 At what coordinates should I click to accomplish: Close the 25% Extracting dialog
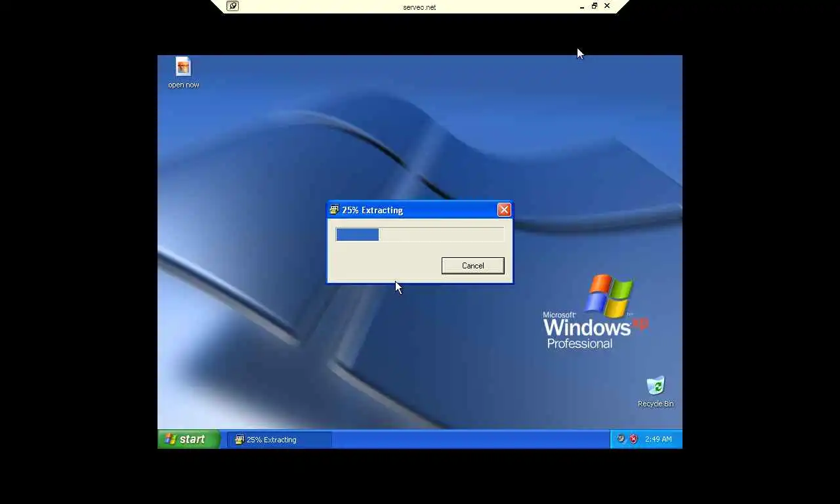pyautogui.click(x=504, y=210)
